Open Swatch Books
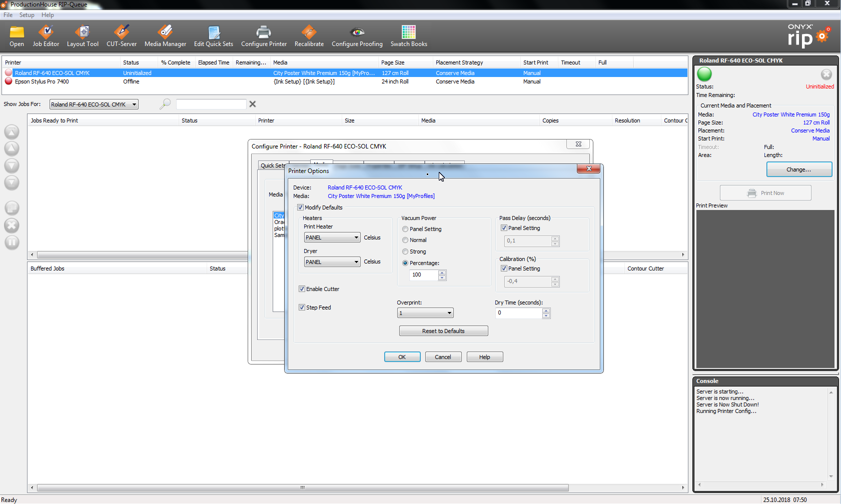Image resolution: width=841 pixels, height=504 pixels. tap(409, 32)
